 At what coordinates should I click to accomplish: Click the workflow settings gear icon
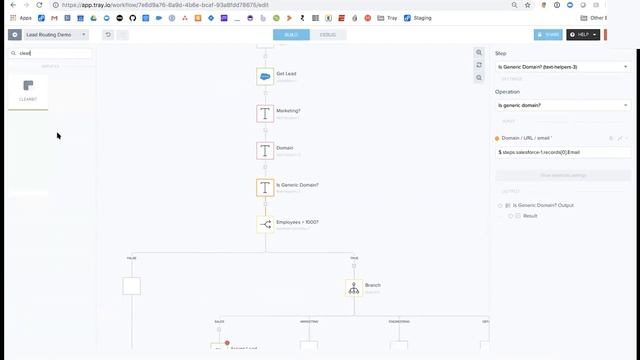[15, 35]
